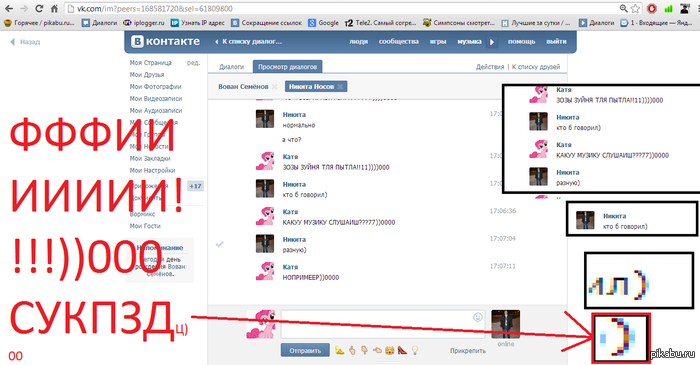
Task: Send message with Отправить button
Action: pos(305,350)
